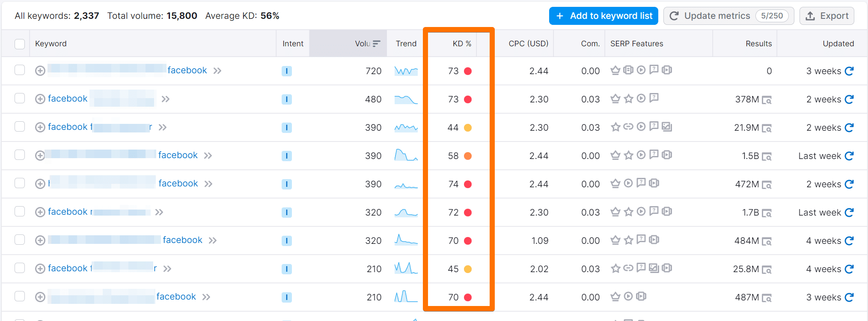This screenshot has height=321, width=868.
Task: Refresh metrics for the 487M results row
Action: tap(849, 297)
